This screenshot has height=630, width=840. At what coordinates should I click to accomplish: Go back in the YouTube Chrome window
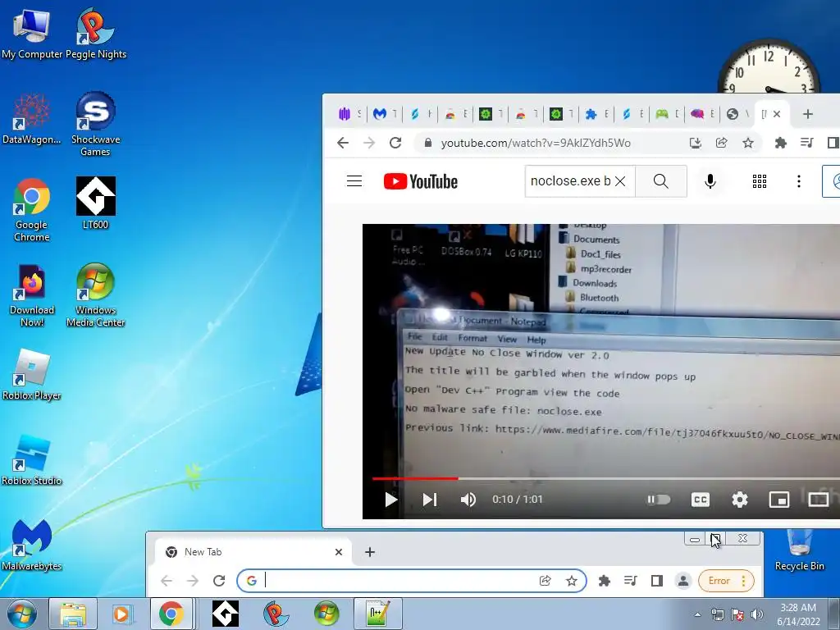343,143
